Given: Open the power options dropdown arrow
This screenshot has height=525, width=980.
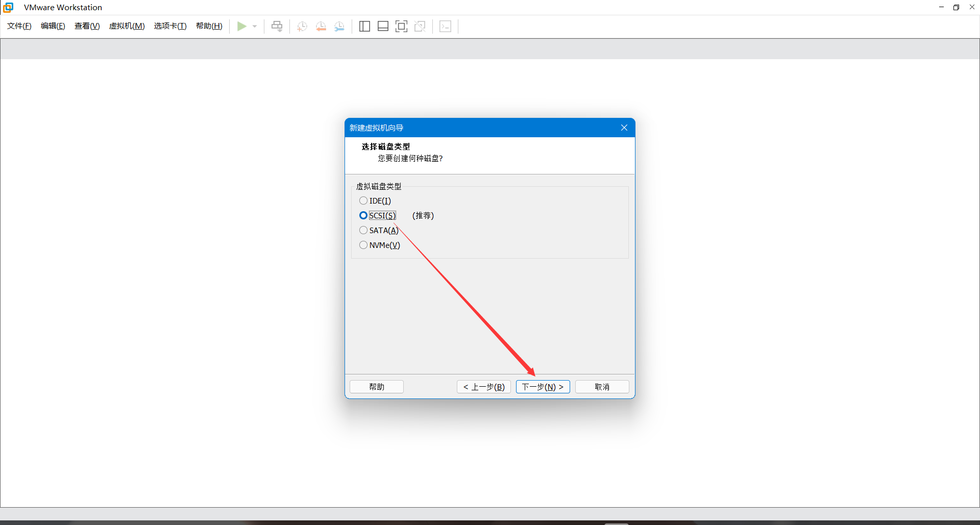Looking at the screenshot, I should [x=255, y=27].
